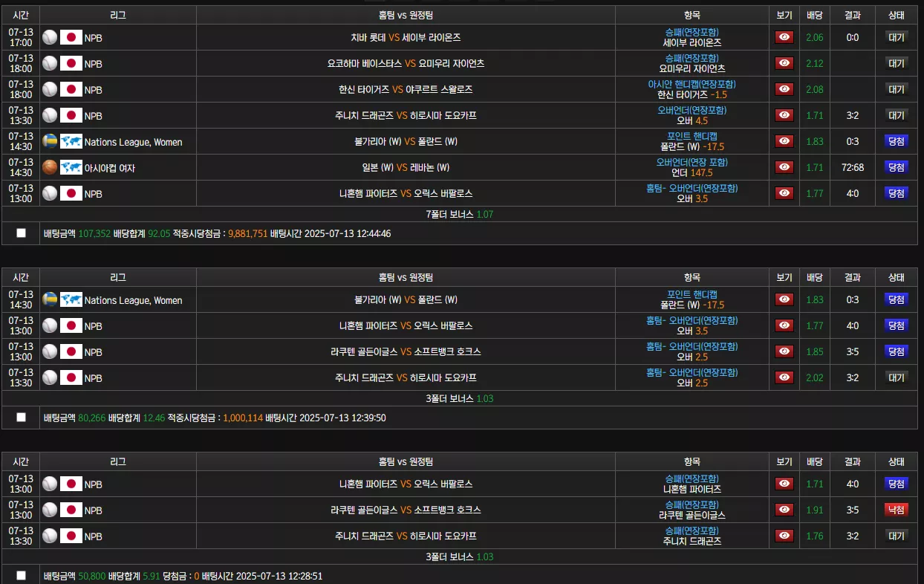
Task: Click eye icon for 주니치 드래곤즈 in third slip
Action: [784, 536]
